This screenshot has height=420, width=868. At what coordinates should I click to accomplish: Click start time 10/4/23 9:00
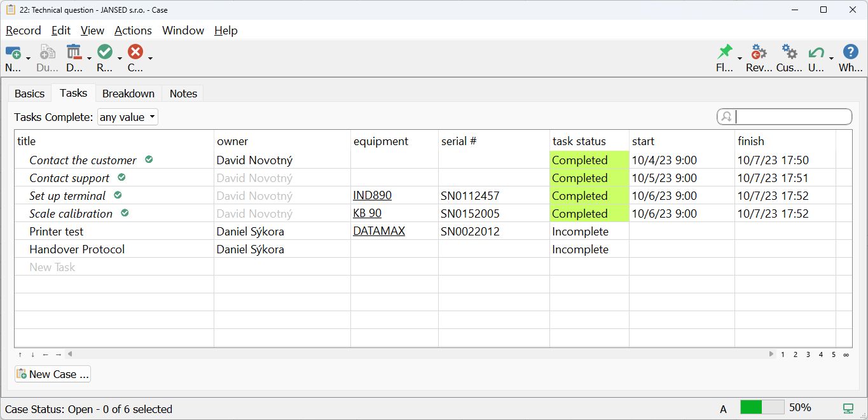(x=664, y=160)
